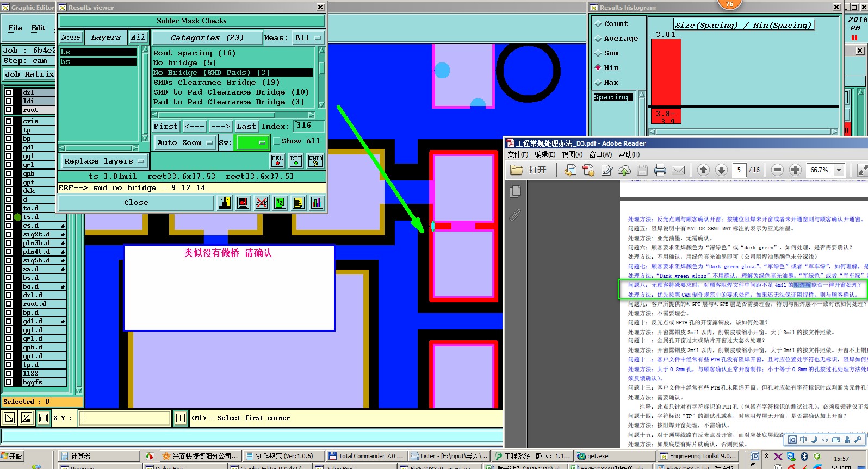Open the histogram bar chart icon
This screenshot has height=469, width=868.
[x=317, y=203]
